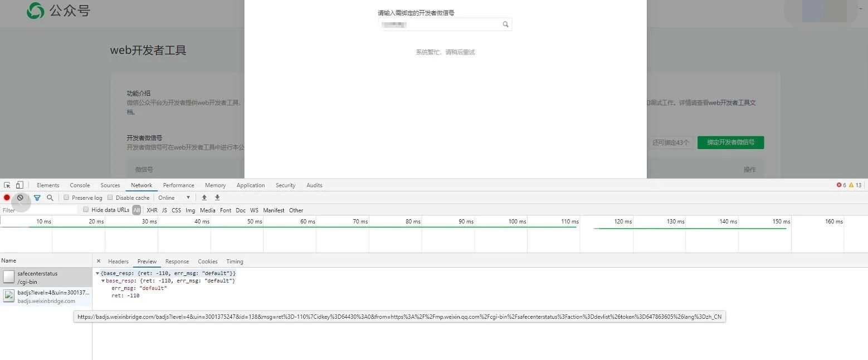The height and width of the screenshot is (360, 868).
Task: Click the 100 ms timeline marker
Action: [517, 221]
